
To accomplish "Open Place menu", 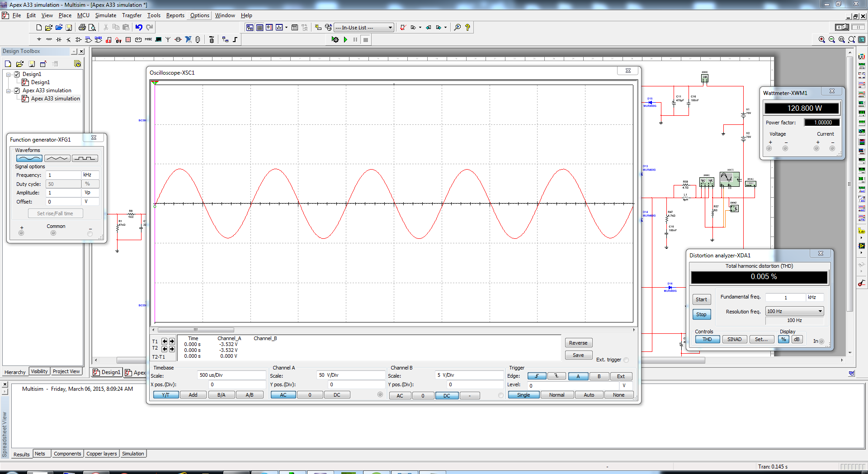I will coord(65,15).
